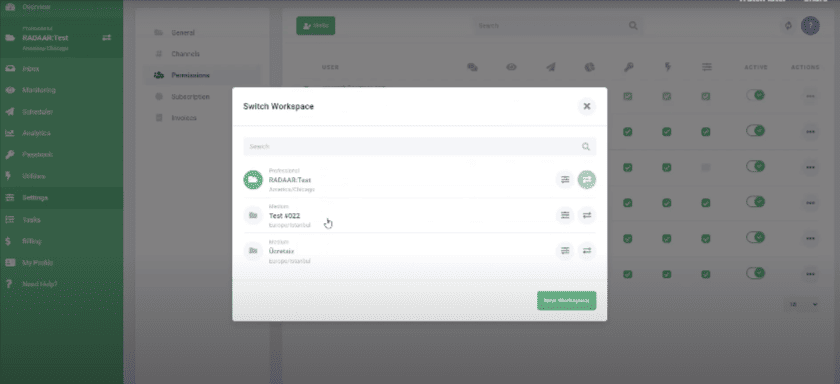Close the Switch Workspace dialog
The width and height of the screenshot is (840, 384).
pyautogui.click(x=587, y=106)
